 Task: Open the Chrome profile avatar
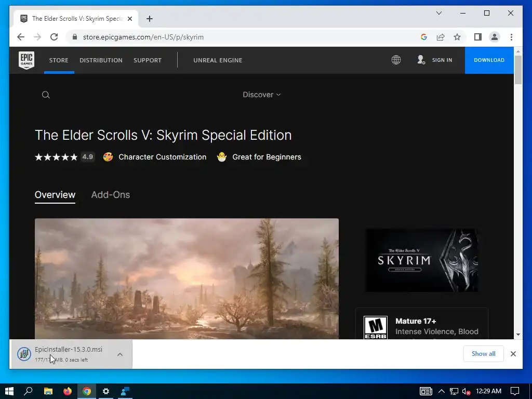click(495, 37)
